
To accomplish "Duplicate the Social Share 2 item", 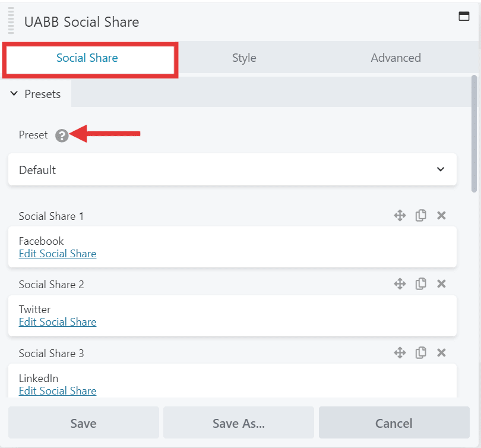I will [x=420, y=284].
